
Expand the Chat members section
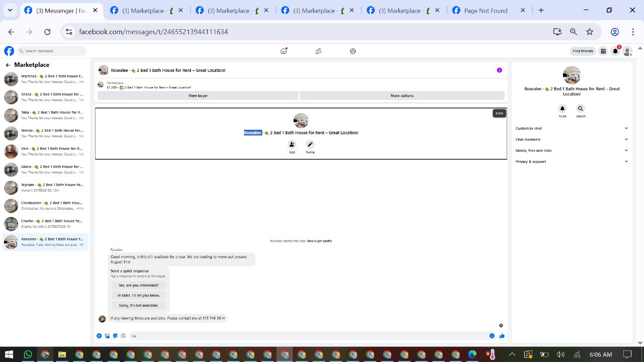click(572, 139)
